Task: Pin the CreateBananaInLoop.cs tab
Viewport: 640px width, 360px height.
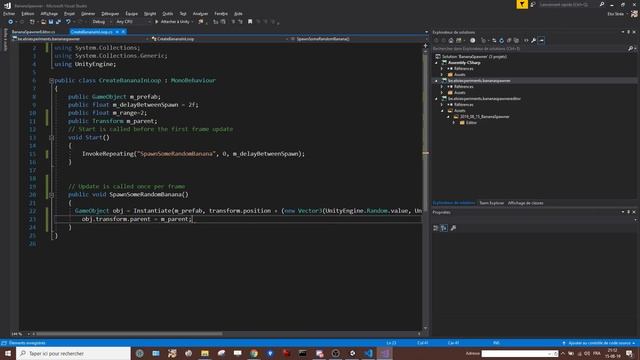Action: [x=117, y=32]
